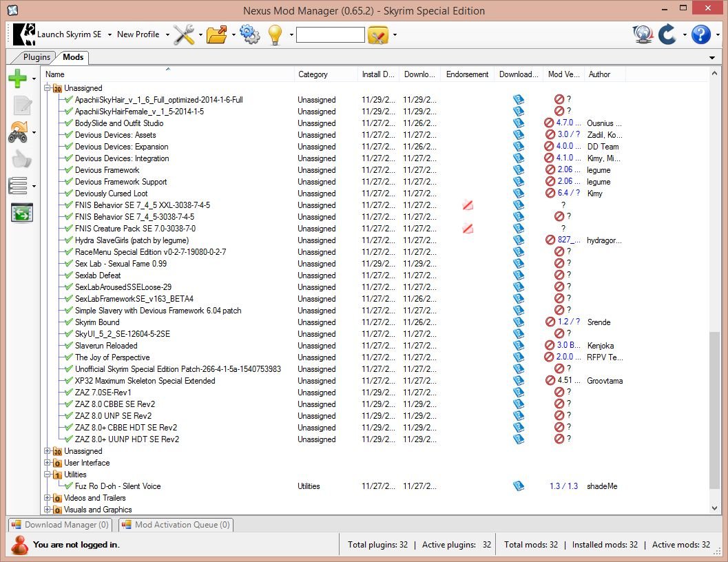Toggle the checkmark for ZAZ 8.0 UNP SE Rev2
The height and width of the screenshot is (562, 728).
tap(69, 415)
